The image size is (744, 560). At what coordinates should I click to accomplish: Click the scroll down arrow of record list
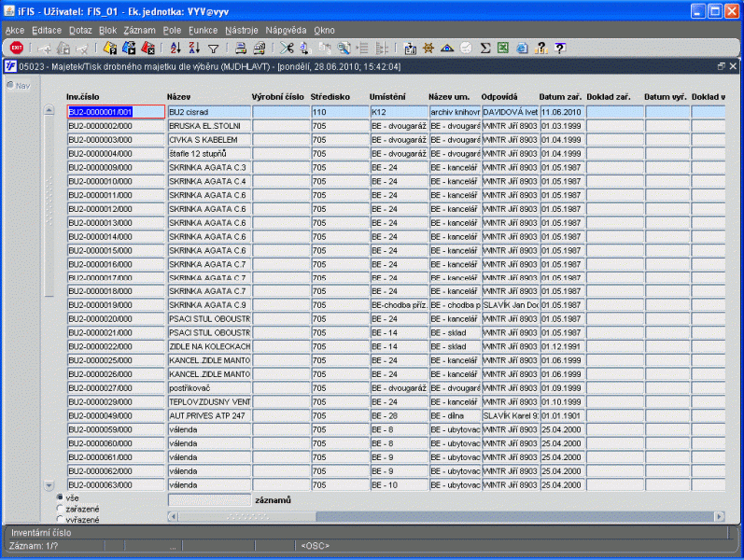(49, 485)
